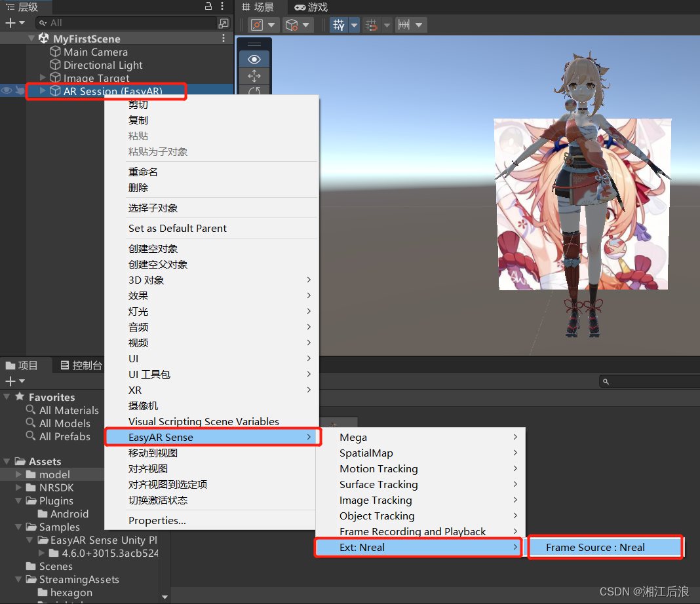This screenshot has height=604, width=700.
Task: Toggle the grid visibility button
Action: [x=339, y=25]
